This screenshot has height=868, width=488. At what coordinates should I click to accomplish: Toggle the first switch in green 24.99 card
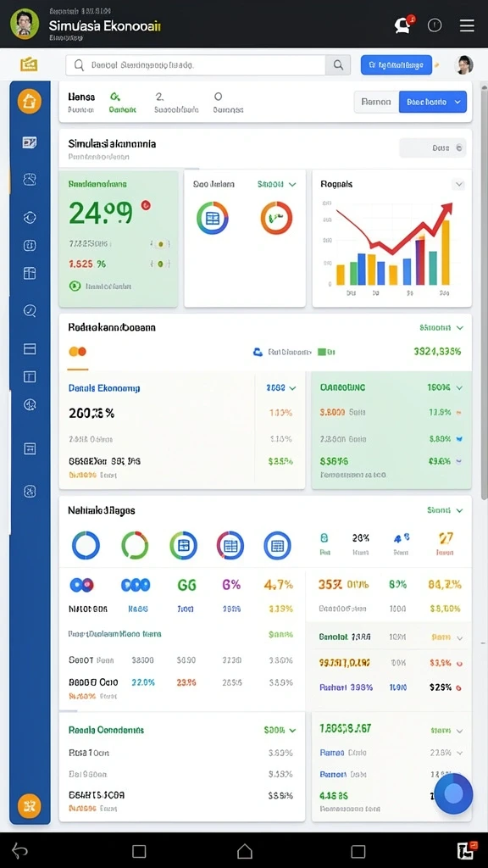[x=160, y=243]
